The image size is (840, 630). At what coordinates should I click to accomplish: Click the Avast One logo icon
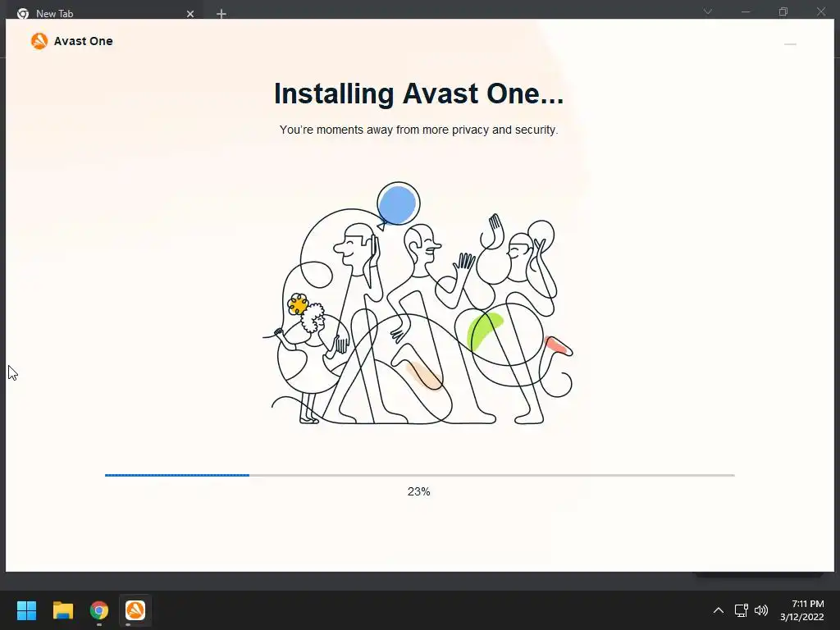click(x=39, y=41)
